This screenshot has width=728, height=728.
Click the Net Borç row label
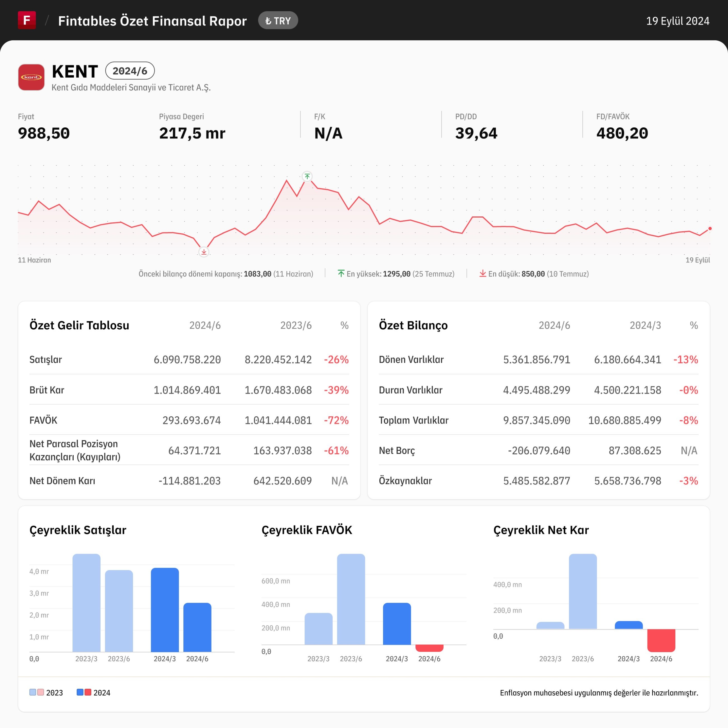[397, 451]
